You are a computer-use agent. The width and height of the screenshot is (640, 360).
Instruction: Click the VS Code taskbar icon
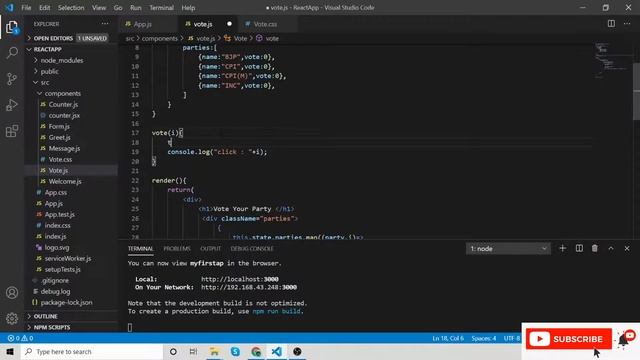pos(276,351)
